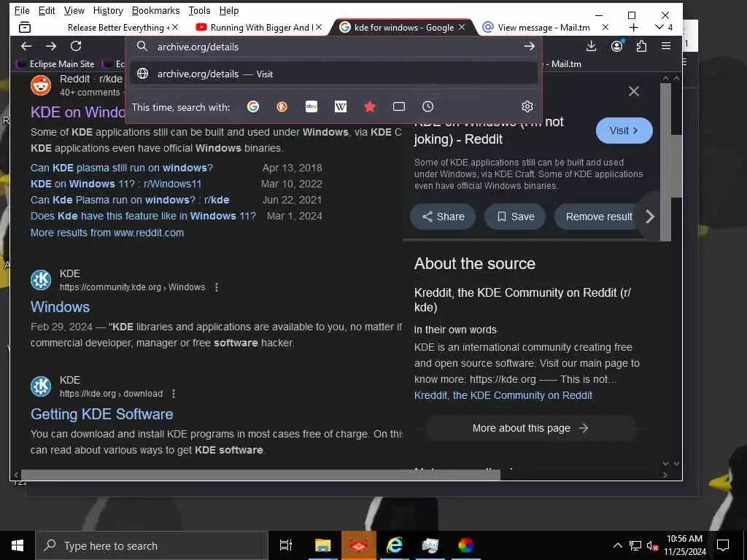The height and width of the screenshot is (560, 747).
Task: Open the colorful circle taskbar app
Action: [466, 545]
